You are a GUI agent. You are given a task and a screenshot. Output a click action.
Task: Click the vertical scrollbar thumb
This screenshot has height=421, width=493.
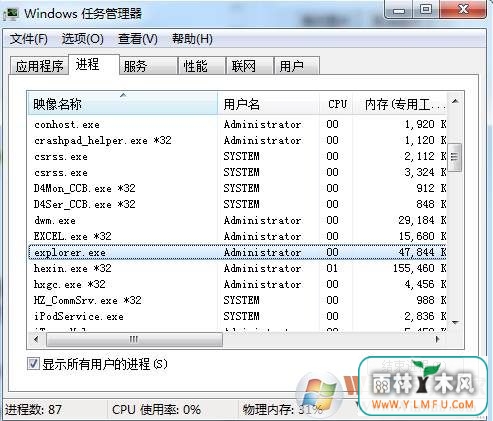click(x=455, y=157)
